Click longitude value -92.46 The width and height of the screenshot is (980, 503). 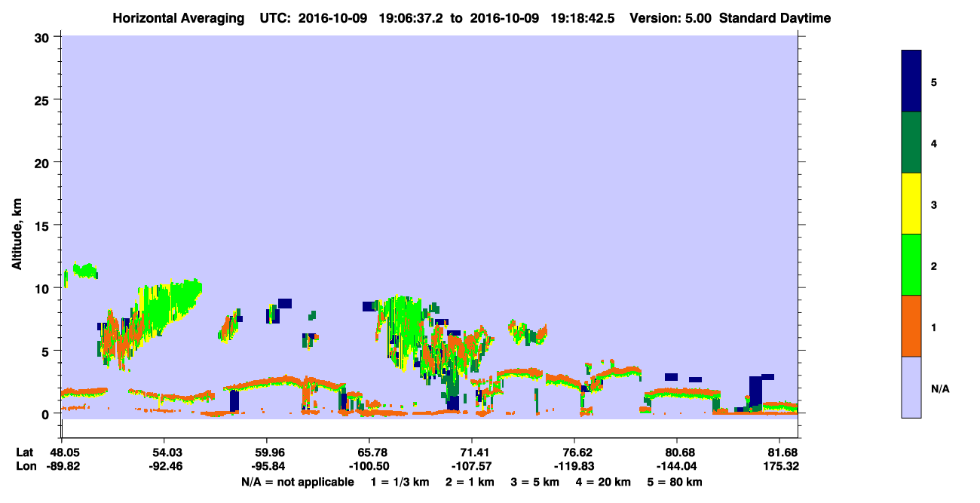point(164,466)
